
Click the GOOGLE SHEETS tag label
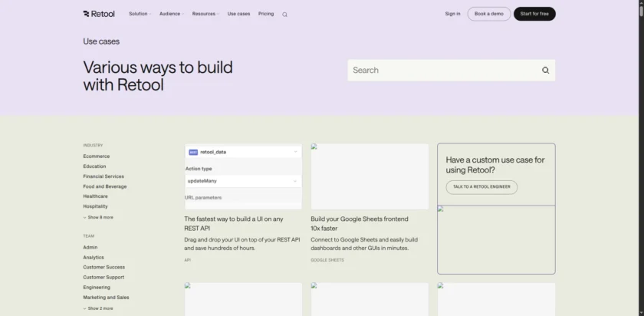(x=327, y=260)
